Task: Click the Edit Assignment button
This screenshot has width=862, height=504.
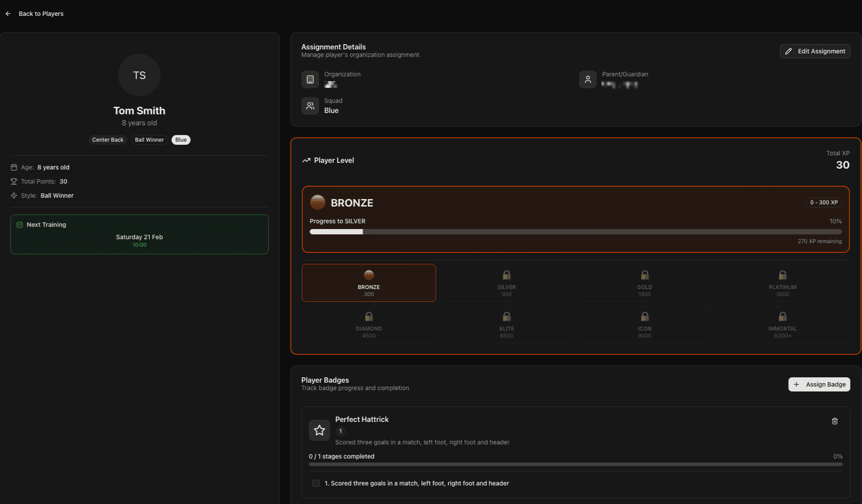Action: tap(815, 51)
